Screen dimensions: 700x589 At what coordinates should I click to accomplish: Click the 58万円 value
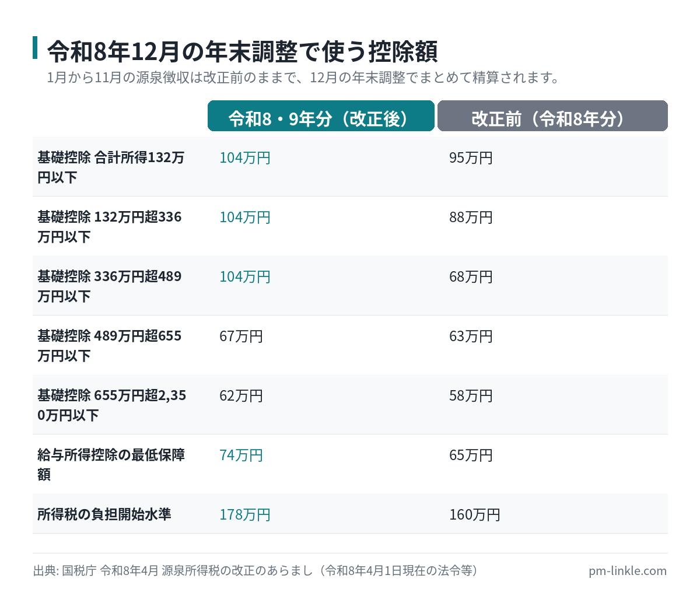[471, 396]
